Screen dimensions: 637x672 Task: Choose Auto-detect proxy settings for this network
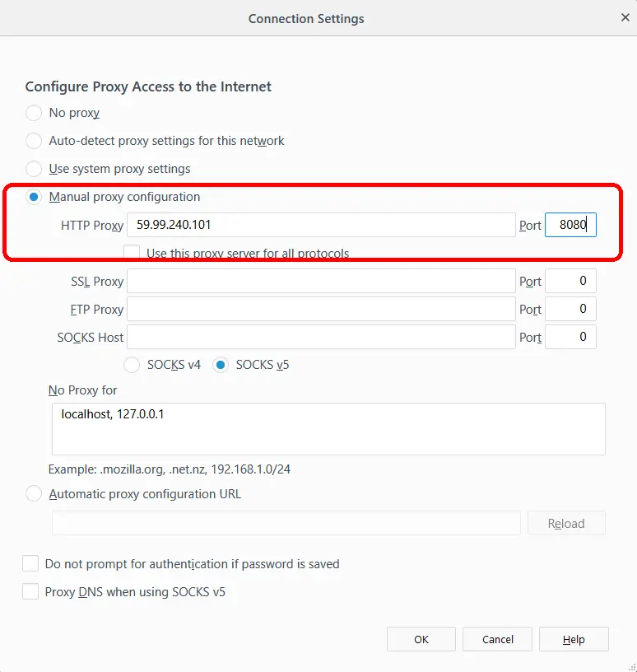33,141
